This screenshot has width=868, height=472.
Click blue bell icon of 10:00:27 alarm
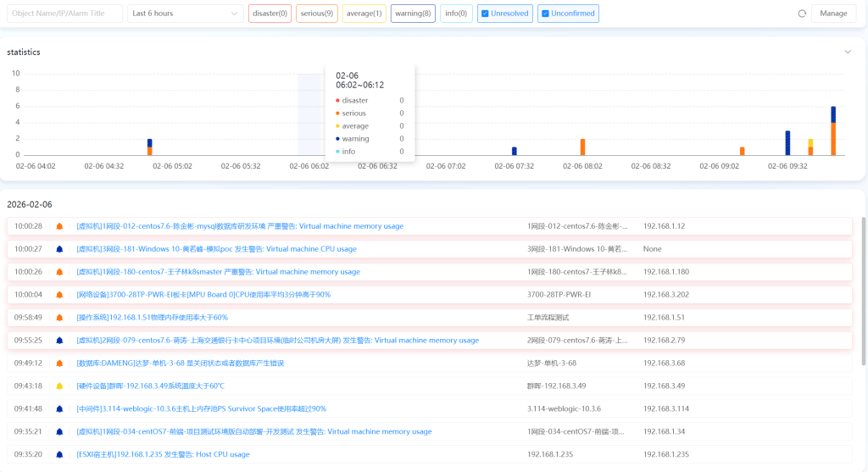pyautogui.click(x=59, y=249)
